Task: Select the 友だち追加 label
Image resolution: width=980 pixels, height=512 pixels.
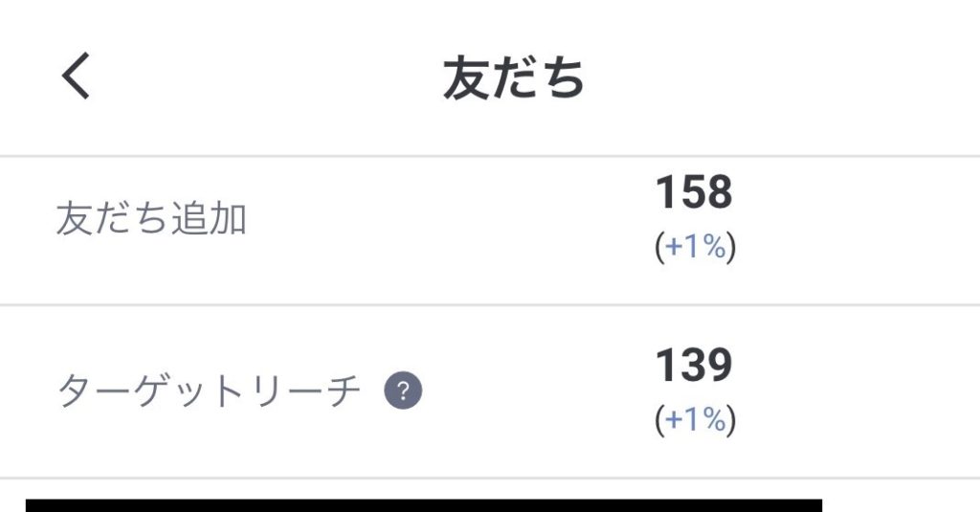Action: pyautogui.click(x=151, y=219)
